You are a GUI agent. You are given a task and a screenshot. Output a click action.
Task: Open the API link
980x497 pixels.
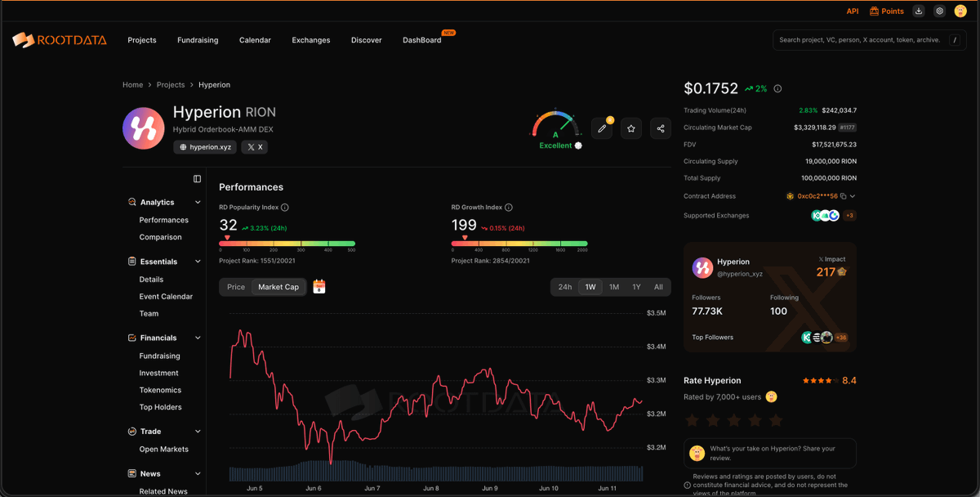click(853, 11)
